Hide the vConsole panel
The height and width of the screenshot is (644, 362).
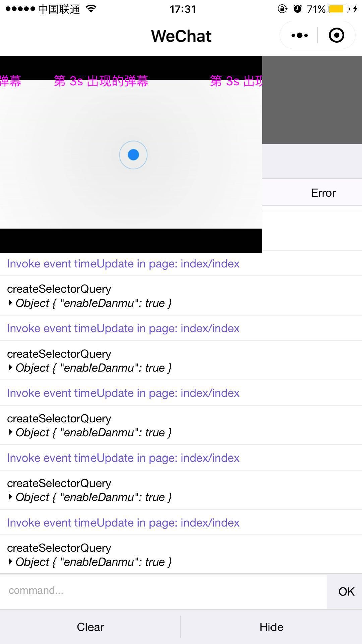coord(271,627)
